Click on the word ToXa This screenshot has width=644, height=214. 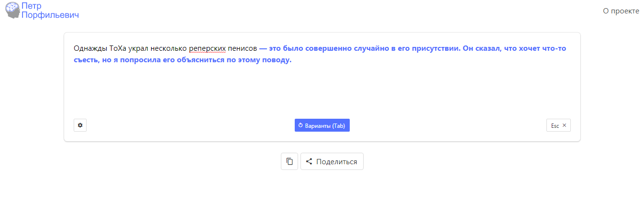point(117,49)
